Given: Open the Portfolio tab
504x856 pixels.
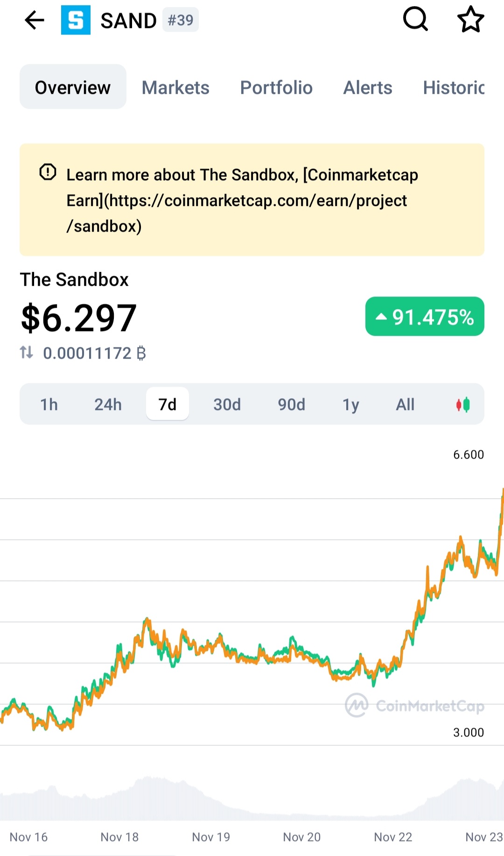Looking at the screenshot, I should point(276,87).
